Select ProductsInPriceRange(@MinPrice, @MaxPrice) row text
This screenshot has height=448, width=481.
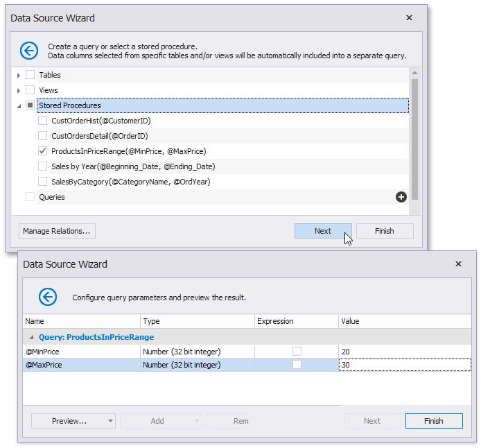point(129,151)
